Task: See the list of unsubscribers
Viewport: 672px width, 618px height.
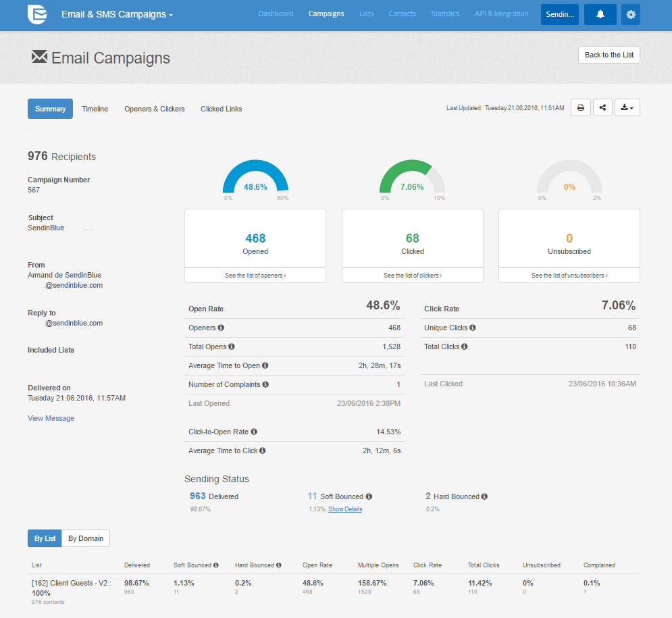Action: click(569, 275)
